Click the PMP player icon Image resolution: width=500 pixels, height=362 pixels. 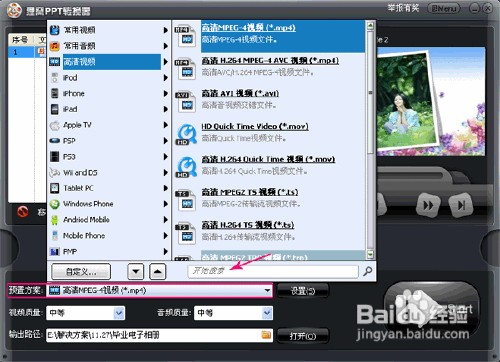click(54, 251)
